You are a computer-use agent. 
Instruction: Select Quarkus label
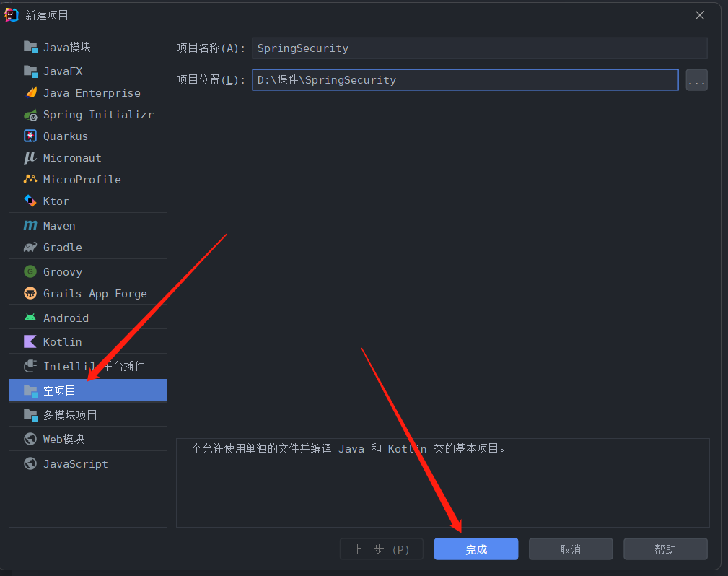pyautogui.click(x=66, y=136)
